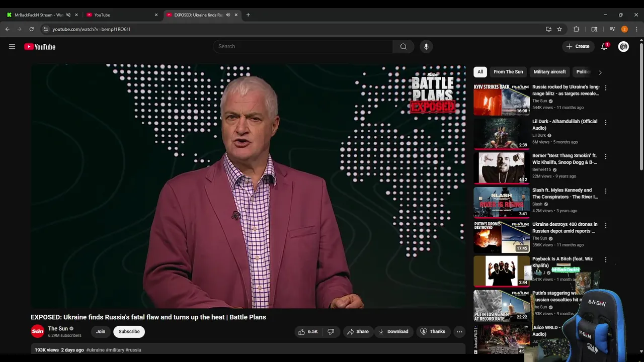Start voice search with the microphone
The image size is (644, 362).
[x=426, y=46]
